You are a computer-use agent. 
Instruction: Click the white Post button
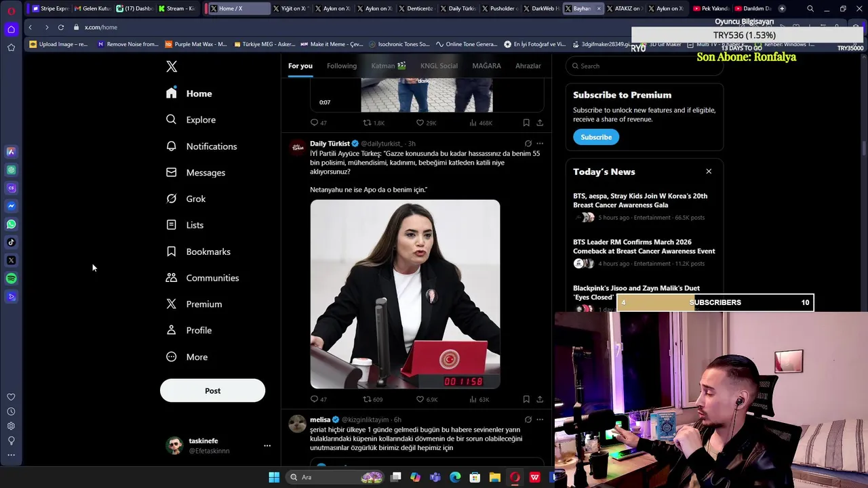(212, 390)
